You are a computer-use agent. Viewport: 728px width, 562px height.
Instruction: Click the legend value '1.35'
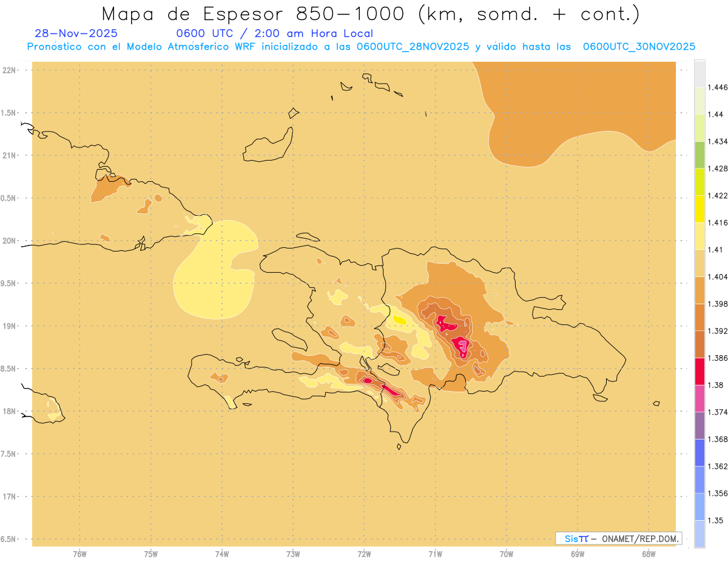[x=716, y=520]
